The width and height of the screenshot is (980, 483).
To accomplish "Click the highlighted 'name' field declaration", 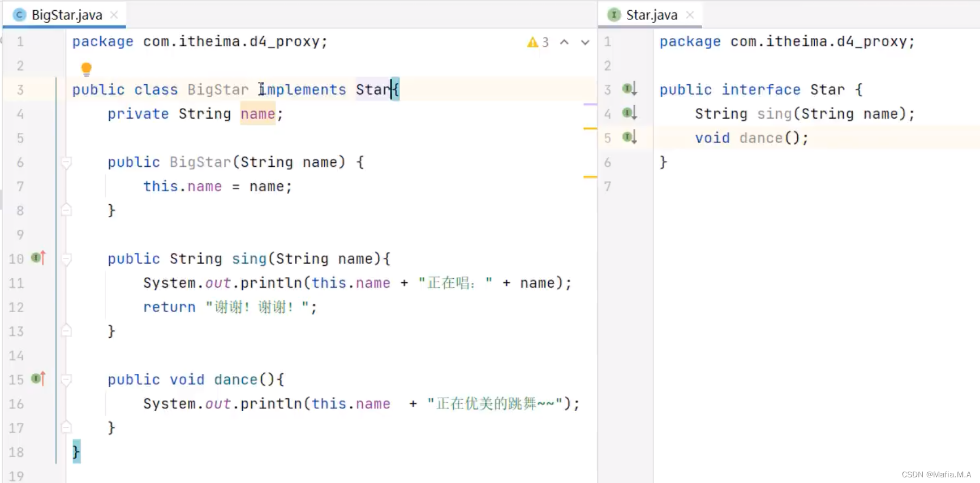I will pyautogui.click(x=257, y=114).
